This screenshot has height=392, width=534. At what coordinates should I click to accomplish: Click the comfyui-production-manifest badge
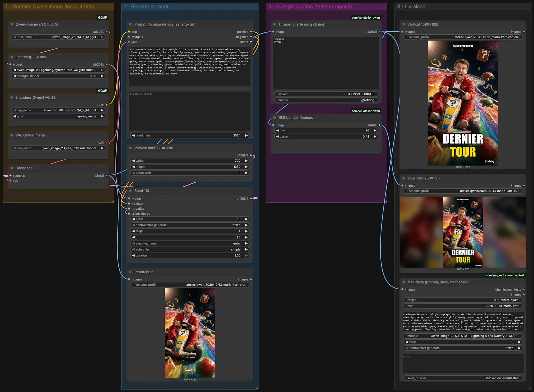point(505,276)
